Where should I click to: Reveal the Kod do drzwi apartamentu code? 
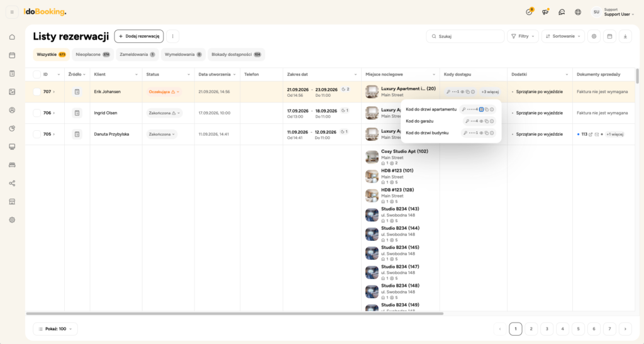481,109
